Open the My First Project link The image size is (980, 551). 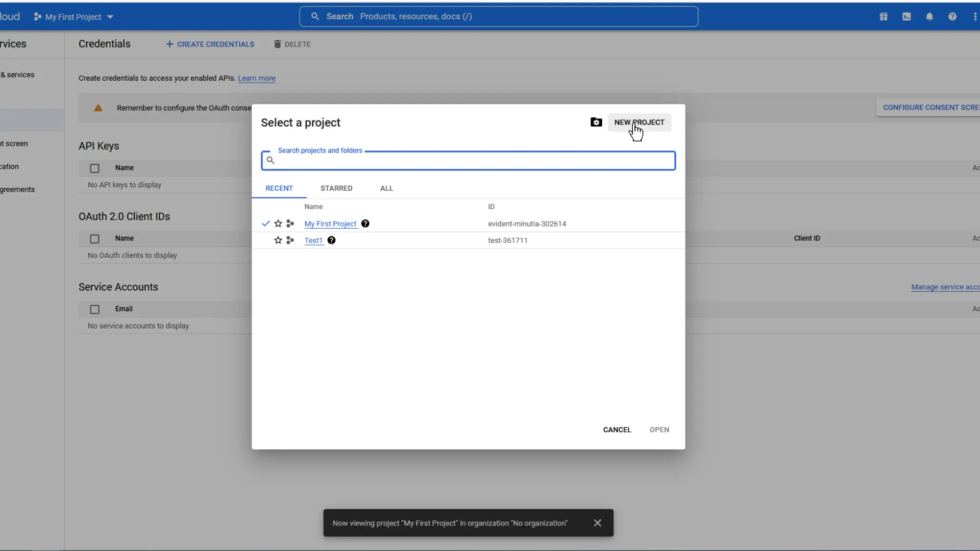point(330,224)
